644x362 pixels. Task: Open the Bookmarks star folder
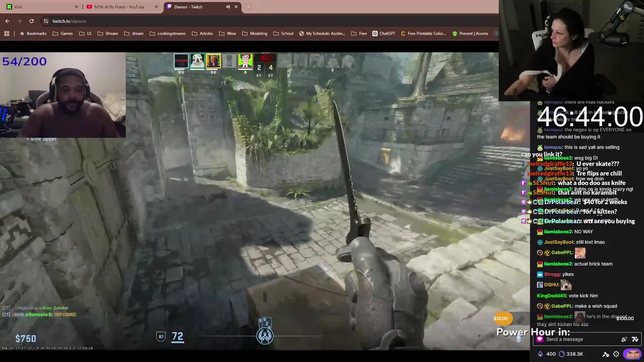[33, 34]
